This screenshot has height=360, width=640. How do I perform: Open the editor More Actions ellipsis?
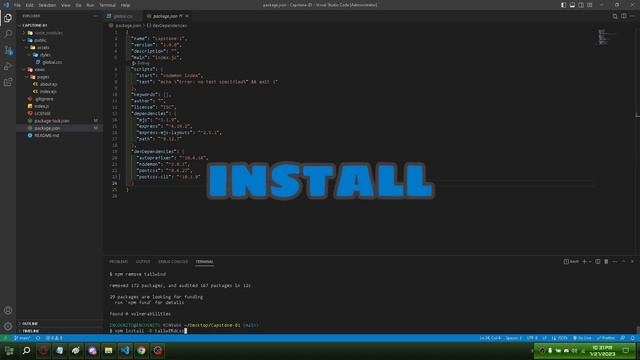632,16
